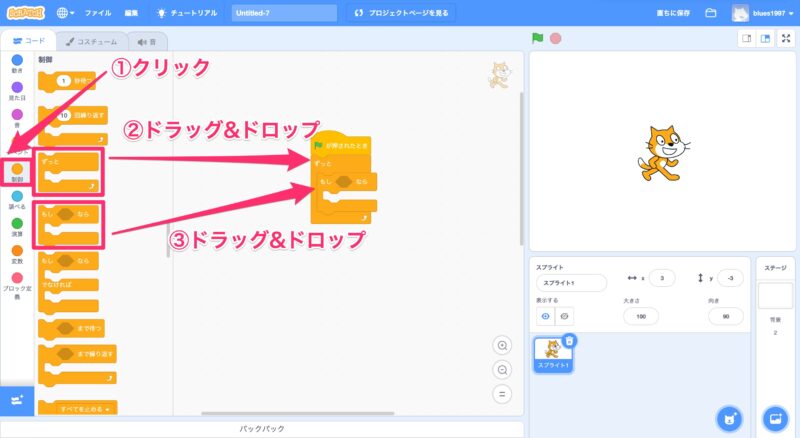Switch to small stage layout

coord(746,38)
